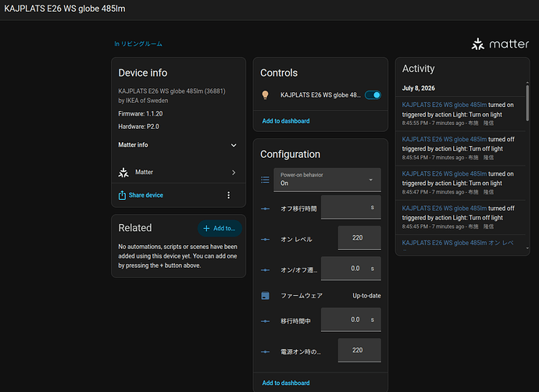Open the オン レベ activity entry link
This screenshot has width=539, height=392.
458,243
